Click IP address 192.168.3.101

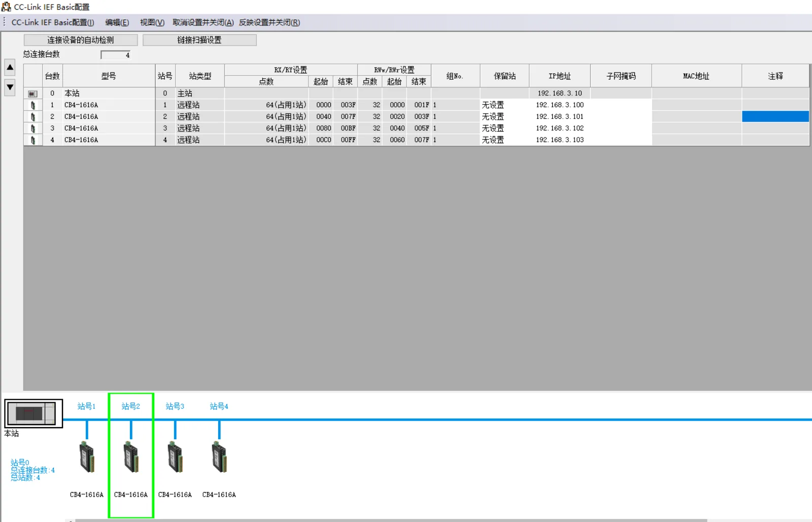pos(560,117)
